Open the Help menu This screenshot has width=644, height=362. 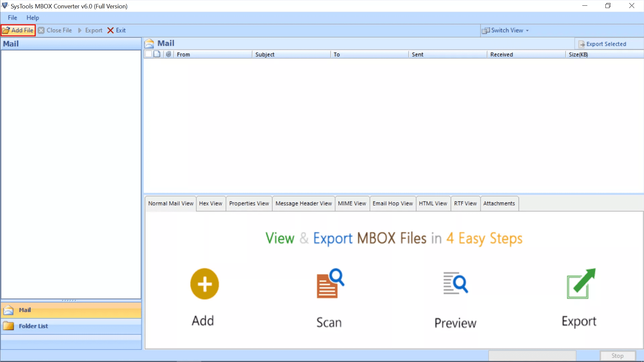33,18
